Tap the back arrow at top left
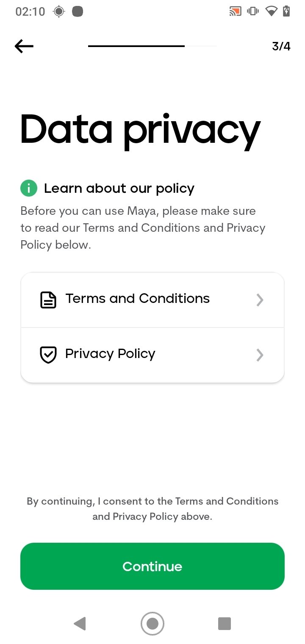 pos(24,46)
